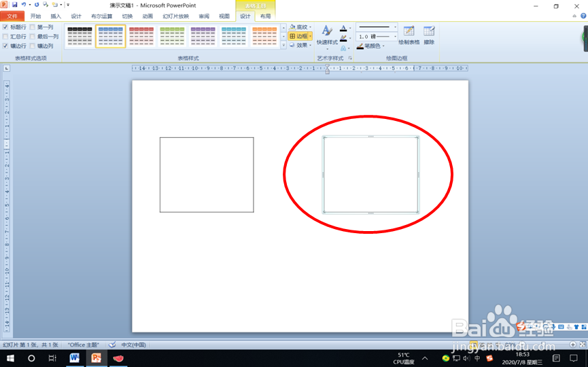Open the 视图 (View) tab
588x367 pixels.
pyautogui.click(x=224, y=16)
